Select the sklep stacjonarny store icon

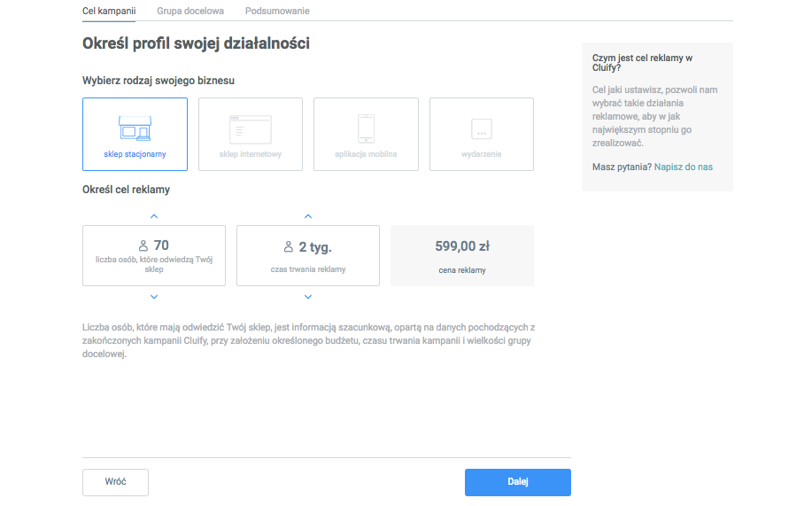[x=135, y=128]
